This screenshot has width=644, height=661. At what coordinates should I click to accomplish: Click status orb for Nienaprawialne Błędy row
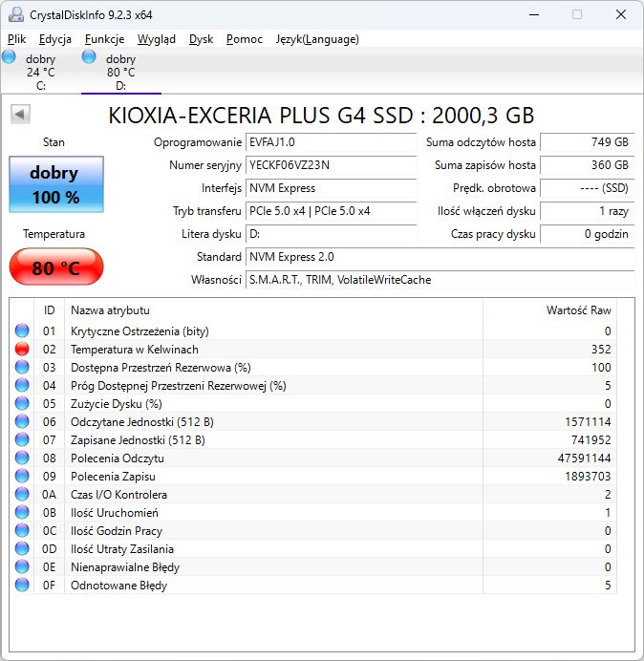(x=22, y=566)
